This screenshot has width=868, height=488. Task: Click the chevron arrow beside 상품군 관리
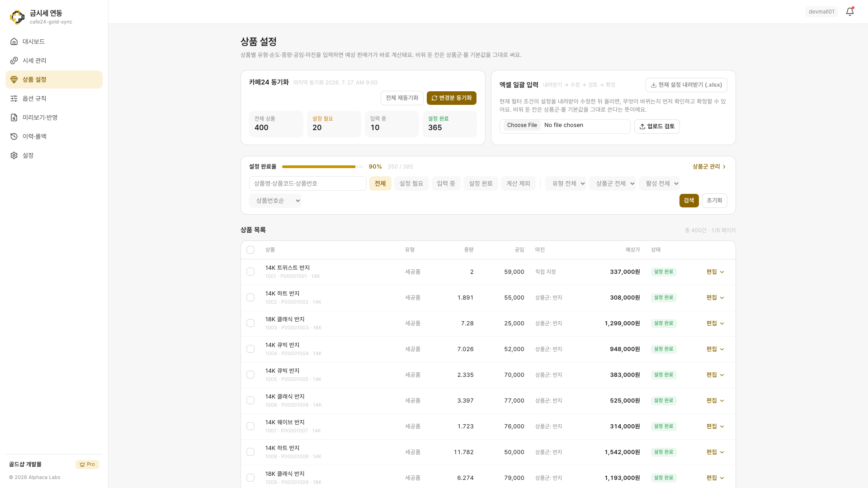724,167
